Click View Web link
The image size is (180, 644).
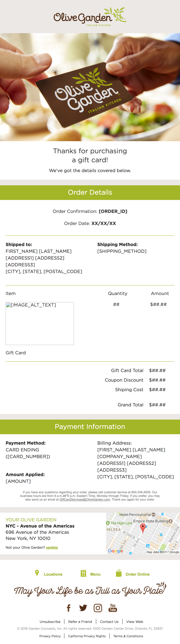click(135, 622)
